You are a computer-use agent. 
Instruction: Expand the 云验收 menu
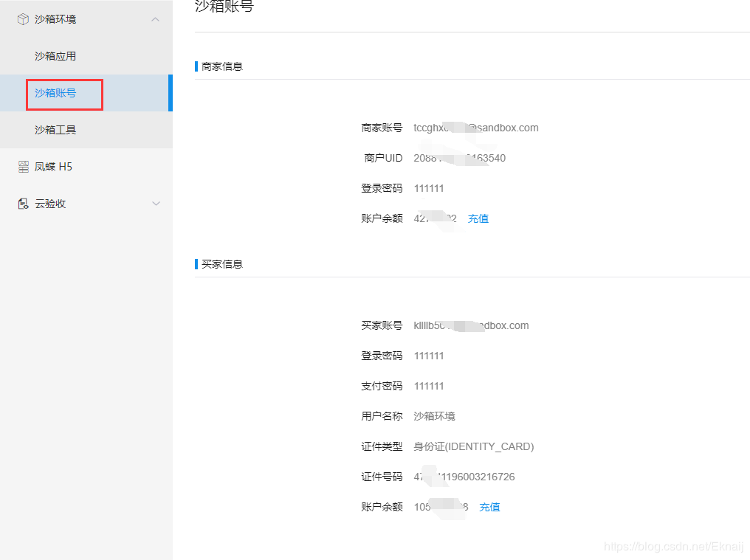pos(155,203)
